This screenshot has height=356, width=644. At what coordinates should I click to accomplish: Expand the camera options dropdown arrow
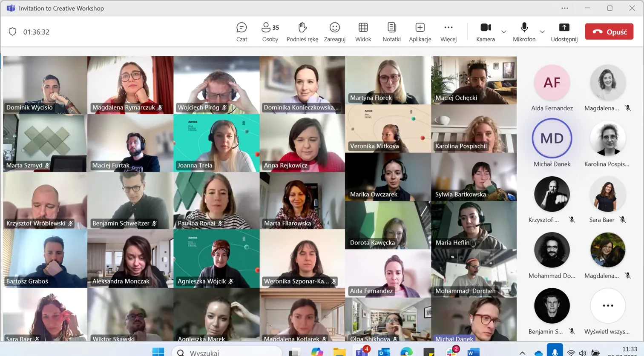click(503, 32)
